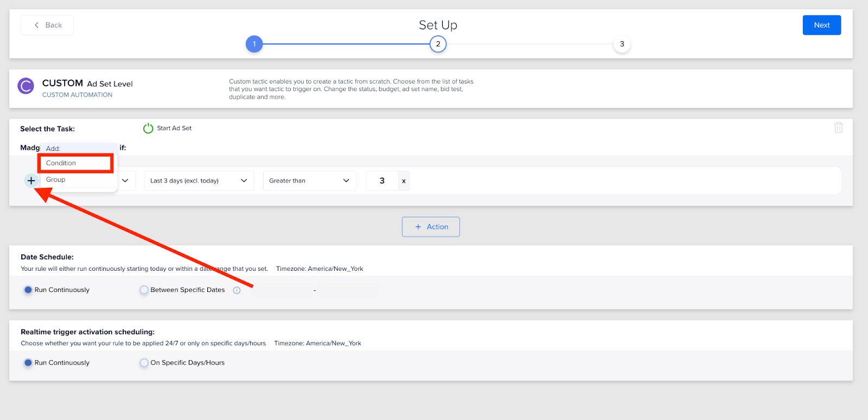Go Back to previous step

pyautogui.click(x=47, y=25)
